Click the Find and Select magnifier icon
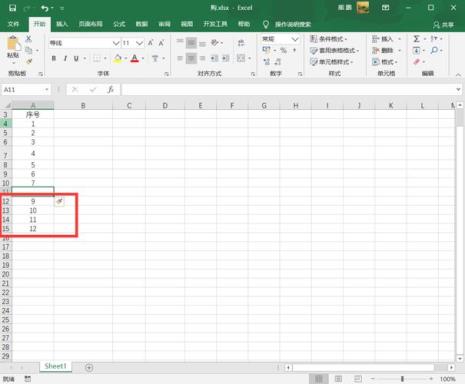 pyautogui.click(x=434, y=50)
